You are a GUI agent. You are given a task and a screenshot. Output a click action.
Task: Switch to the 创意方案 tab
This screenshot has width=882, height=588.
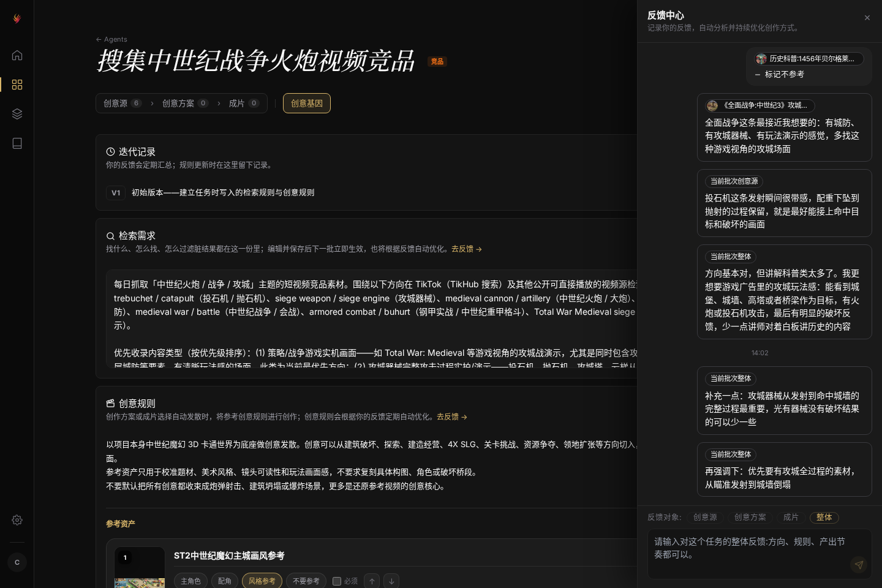(x=185, y=104)
